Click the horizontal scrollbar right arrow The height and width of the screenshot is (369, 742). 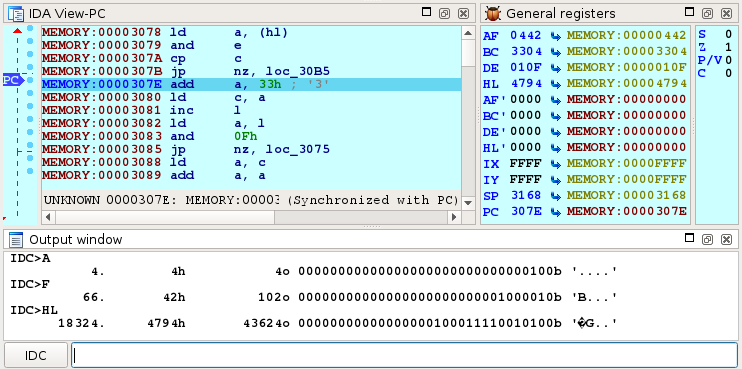coord(454,217)
